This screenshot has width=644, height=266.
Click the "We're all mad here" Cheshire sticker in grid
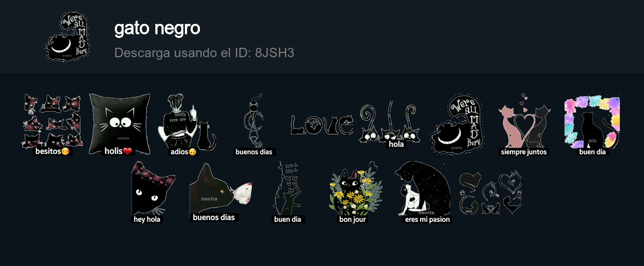457,125
